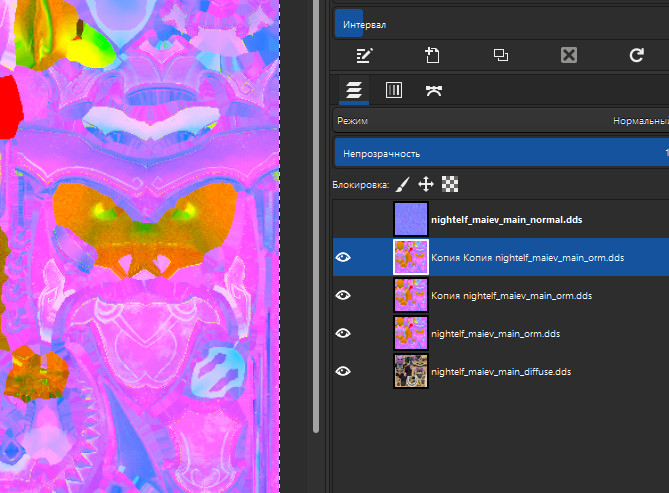The image size is (669, 493).
Task: Click the refresh brushes icon
Action: [x=637, y=55]
